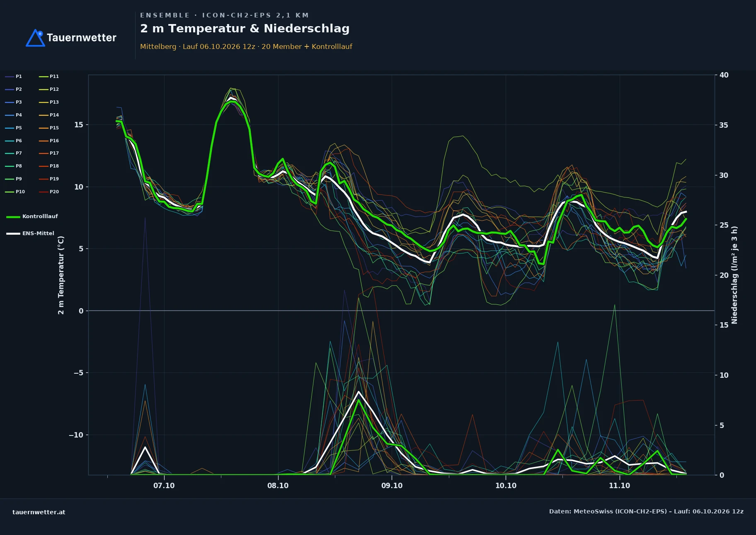Select legend entry P14
Viewport: 756px width, 535px height.
click(49, 115)
